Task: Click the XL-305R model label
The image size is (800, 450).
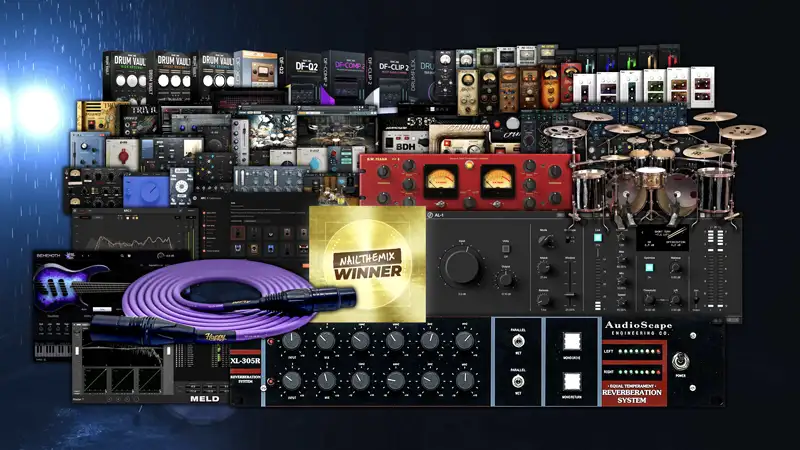Action: pyautogui.click(x=245, y=361)
